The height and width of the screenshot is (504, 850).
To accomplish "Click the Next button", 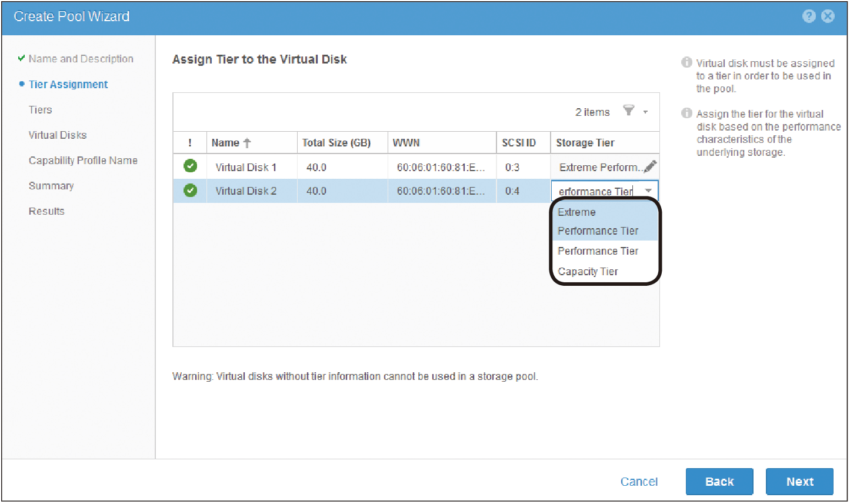I will pyautogui.click(x=800, y=482).
